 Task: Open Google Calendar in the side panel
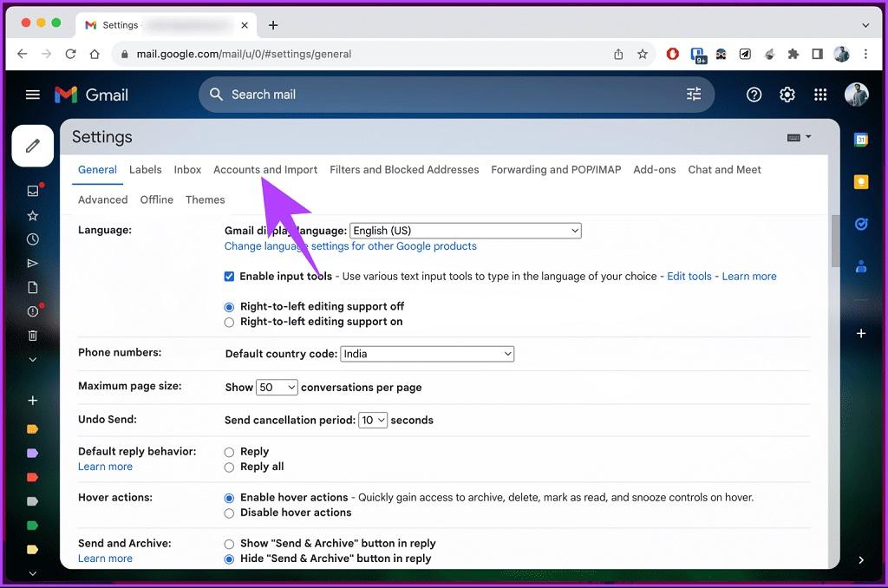click(x=861, y=140)
